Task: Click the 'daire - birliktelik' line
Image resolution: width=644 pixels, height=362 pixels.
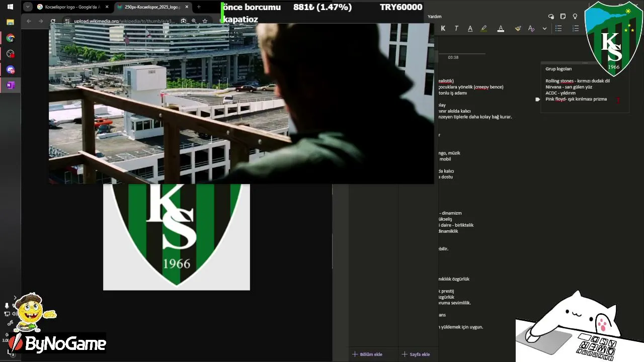Action: pos(456,225)
